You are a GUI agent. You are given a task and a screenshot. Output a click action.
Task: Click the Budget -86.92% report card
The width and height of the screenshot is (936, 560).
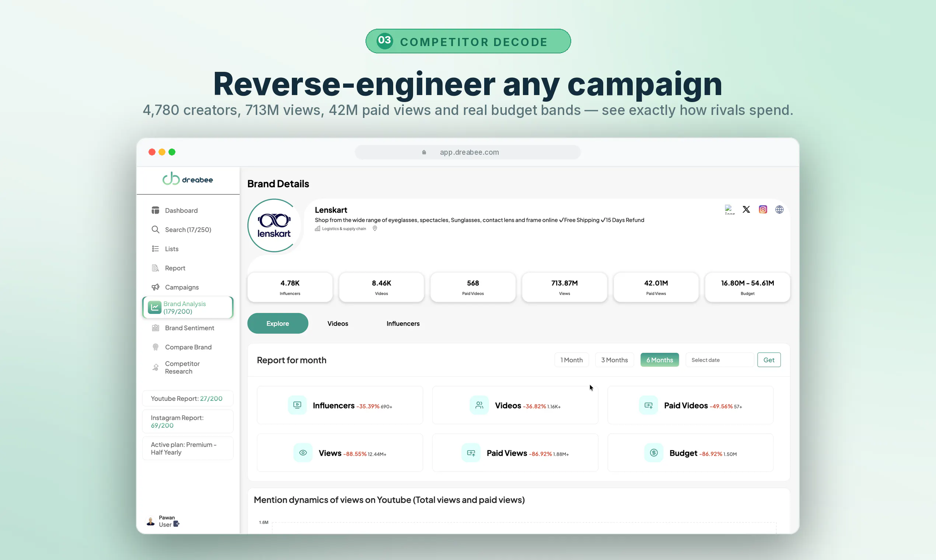coord(690,453)
